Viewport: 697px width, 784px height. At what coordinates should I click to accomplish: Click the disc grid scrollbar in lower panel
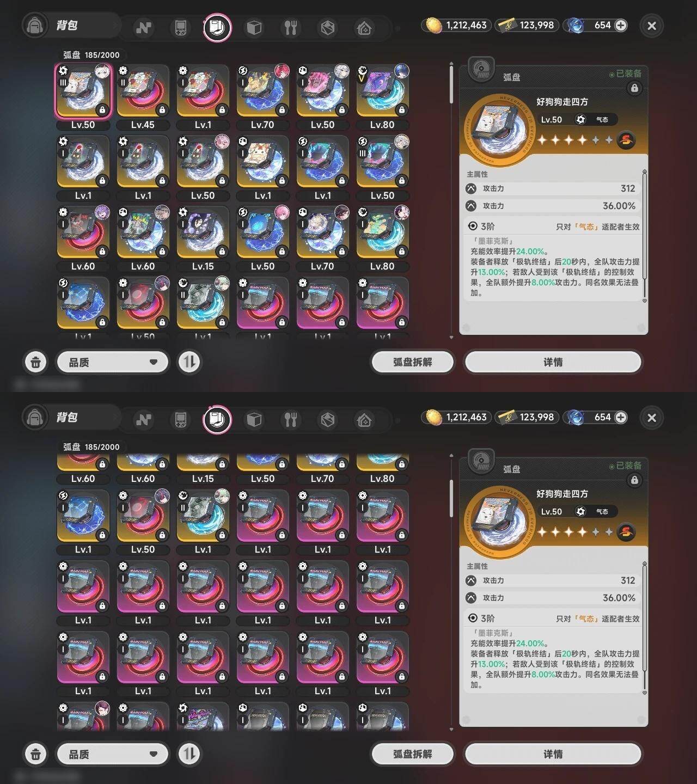451,498
